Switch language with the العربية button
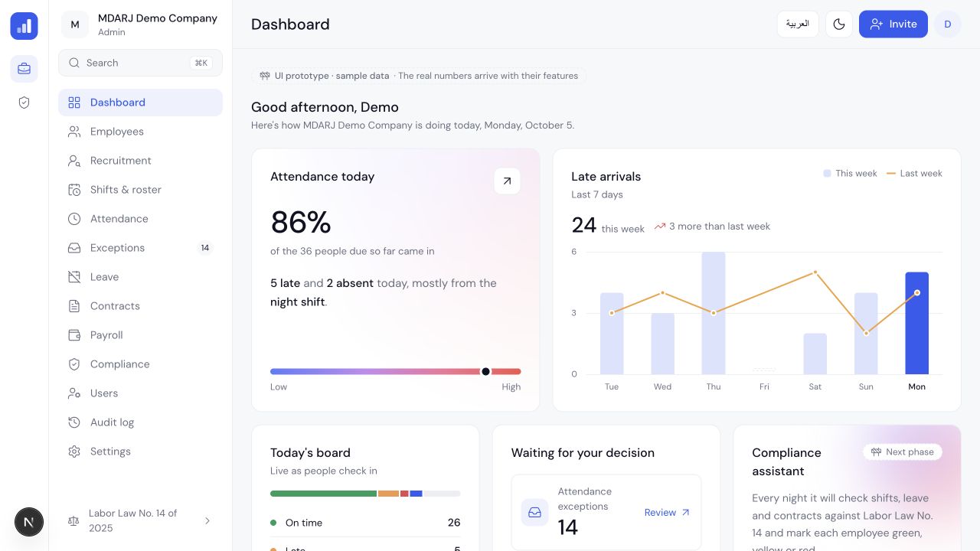The image size is (980, 551). [x=798, y=24]
